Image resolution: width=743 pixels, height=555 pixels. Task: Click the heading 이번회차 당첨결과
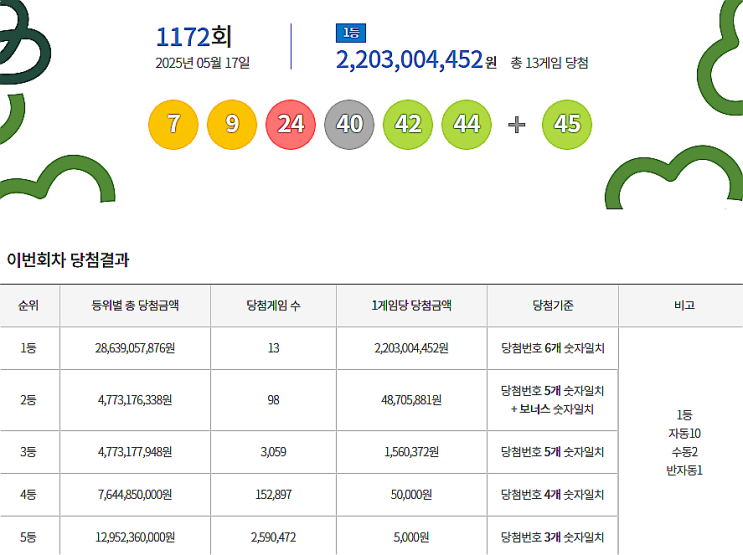[68, 260]
